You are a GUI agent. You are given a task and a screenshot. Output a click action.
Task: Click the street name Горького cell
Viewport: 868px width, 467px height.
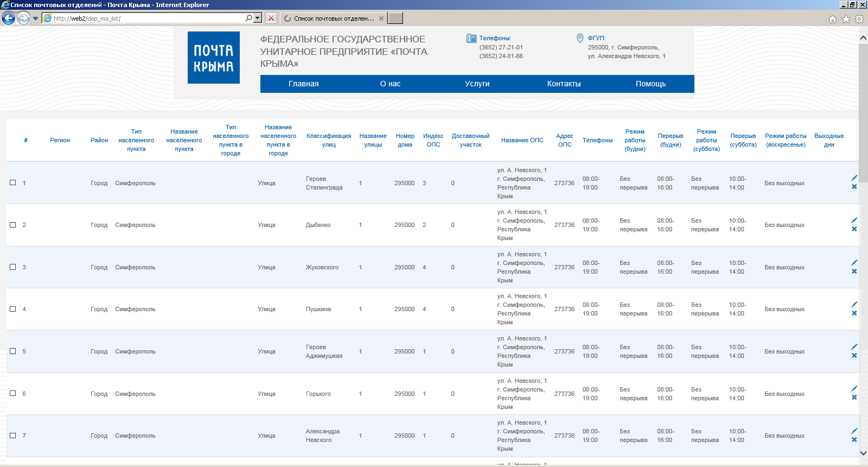click(318, 394)
